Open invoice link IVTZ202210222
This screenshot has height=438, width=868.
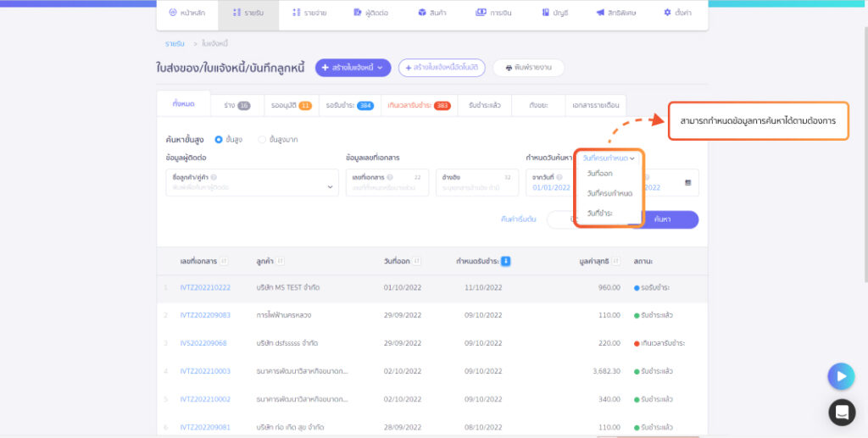coord(205,287)
